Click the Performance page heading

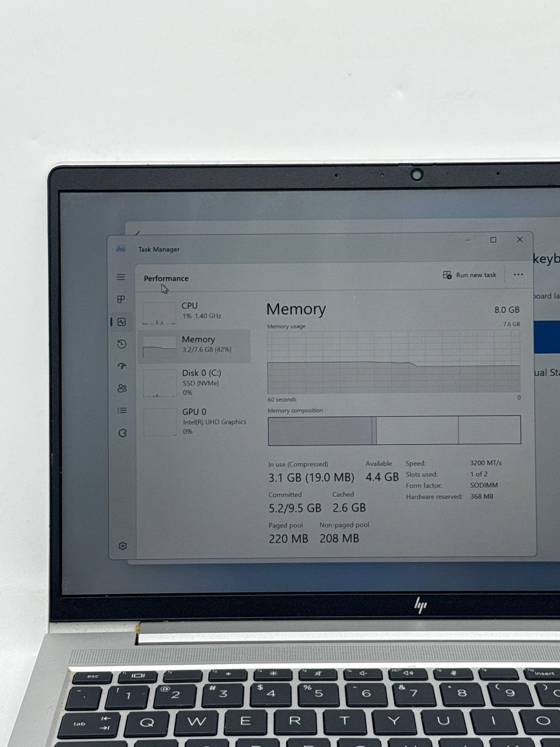coord(166,278)
